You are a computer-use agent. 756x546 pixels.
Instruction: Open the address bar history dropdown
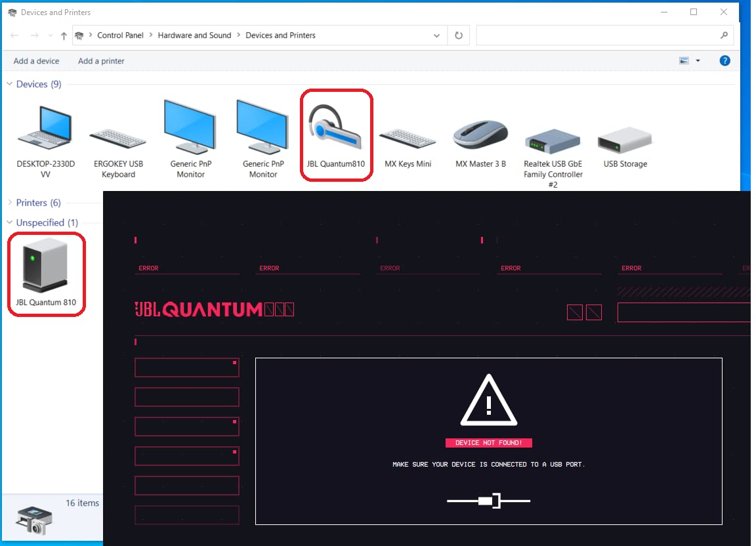436,35
